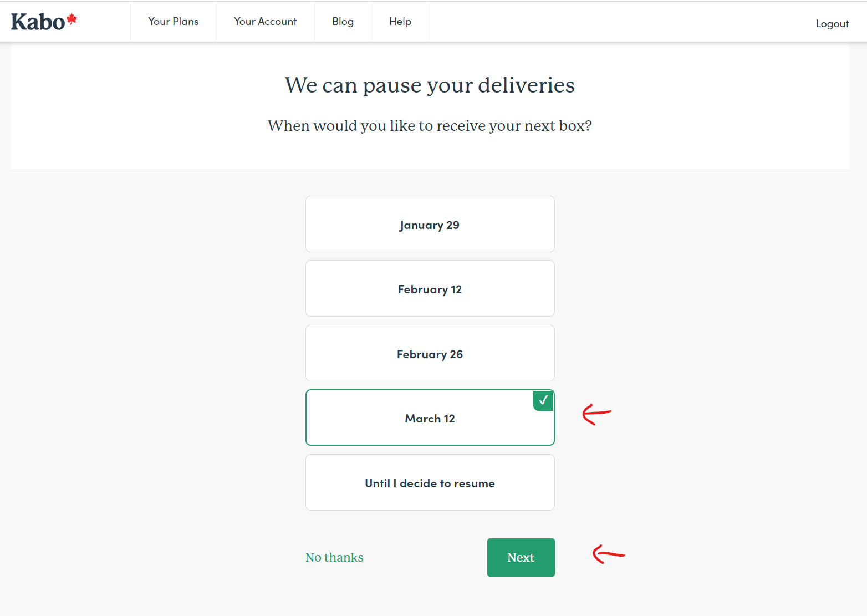Click the red arrow beside Next button

(x=608, y=554)
